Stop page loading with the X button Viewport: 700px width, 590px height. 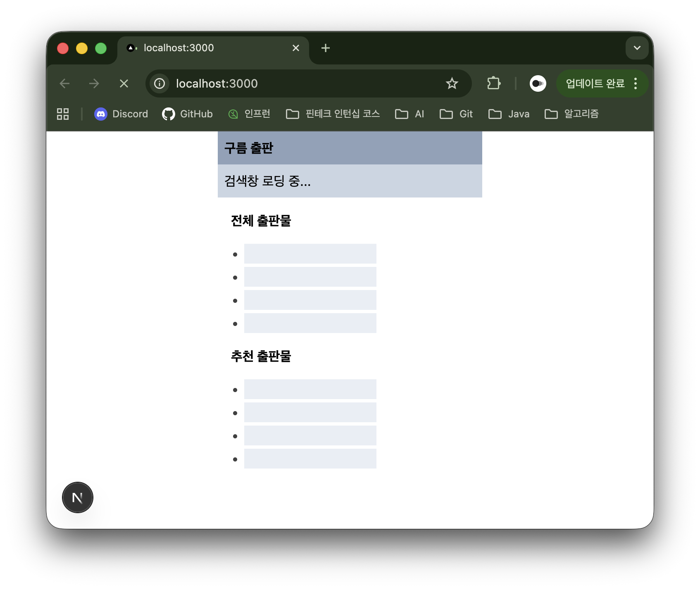[124, 84]
